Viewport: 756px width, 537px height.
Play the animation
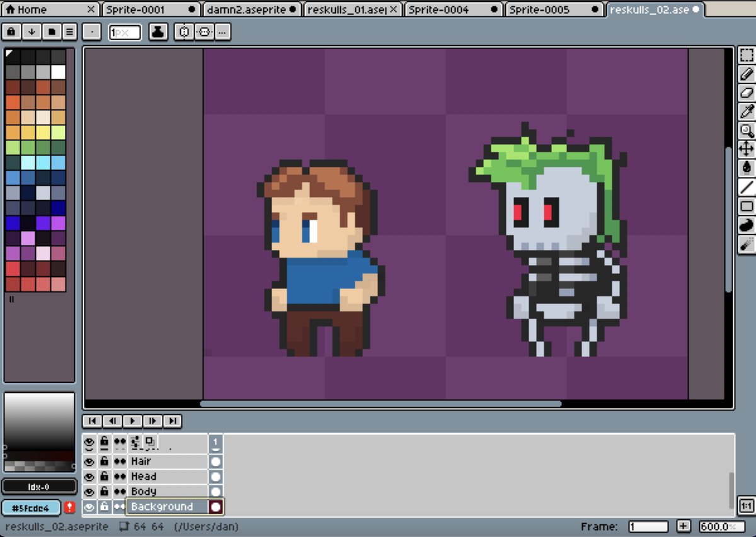click(x=132, y=421)
